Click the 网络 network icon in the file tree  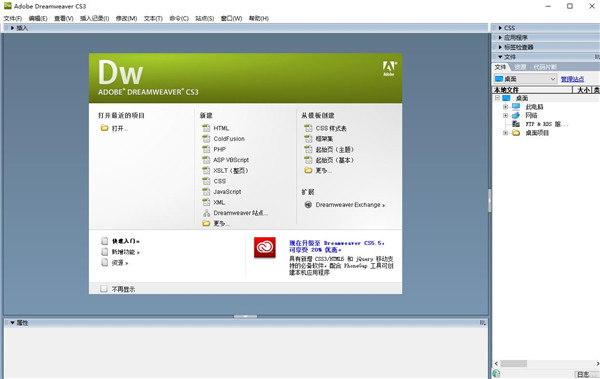(x=516, y=115)
